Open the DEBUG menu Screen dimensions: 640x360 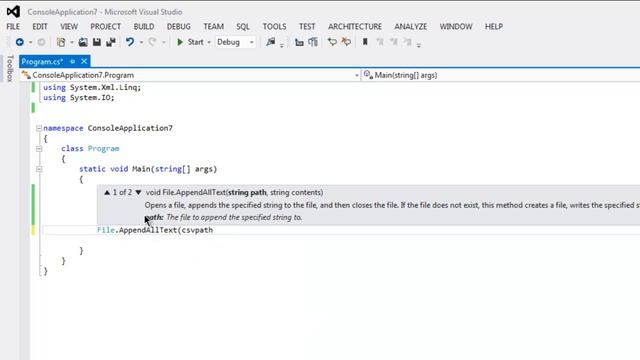[x=178, y=27]
